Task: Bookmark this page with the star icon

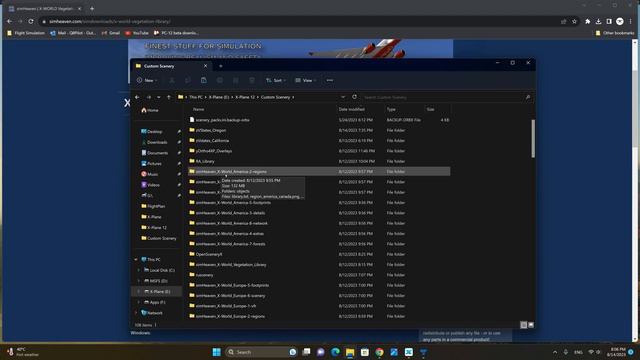Action: tap(574, 21)
